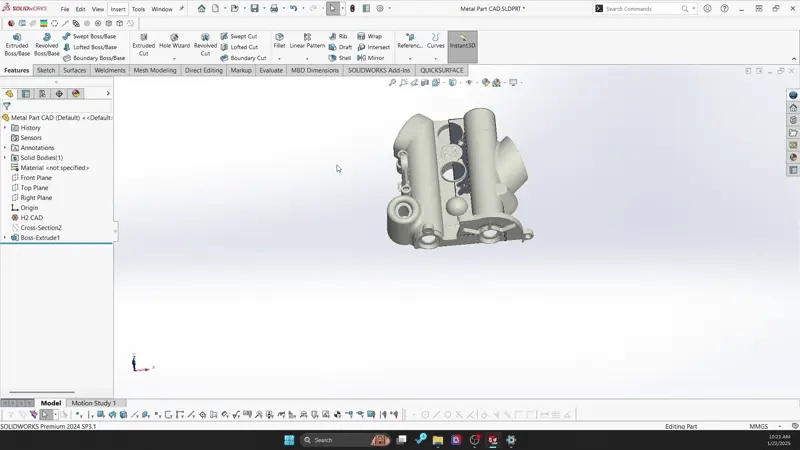This screenshot has width=800, height=450.
Task: Open the Motion Study 1 tab
Action: [x=93, y=403]
